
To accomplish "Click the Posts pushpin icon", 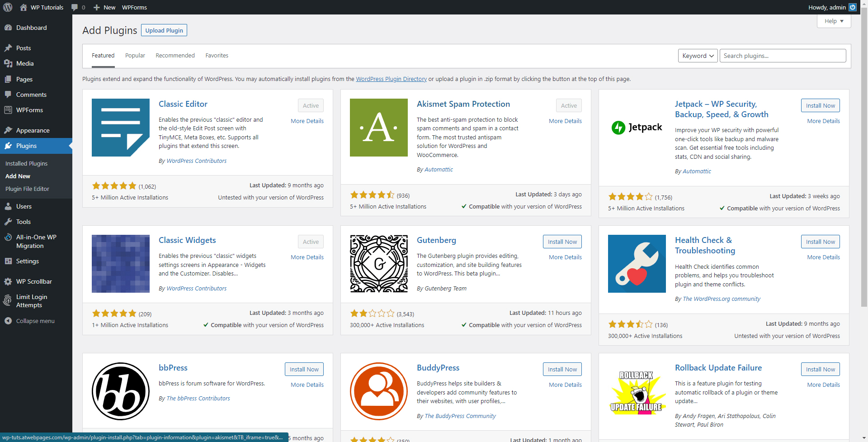I will (8, 48).
